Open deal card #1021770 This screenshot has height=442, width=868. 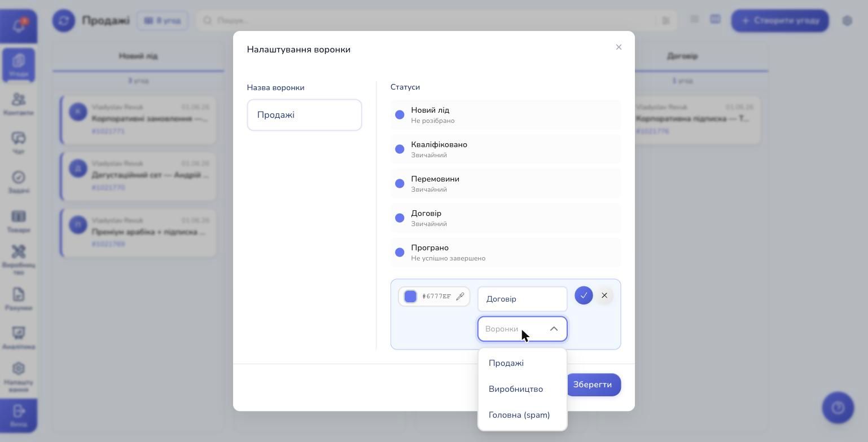(138, 176)
